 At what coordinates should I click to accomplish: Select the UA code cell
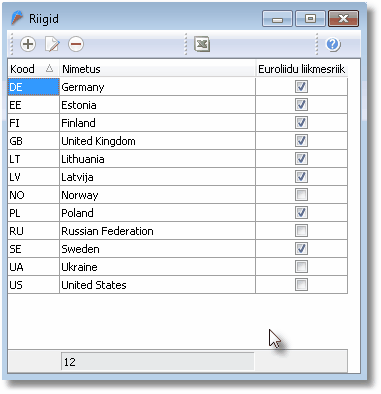point(33,267)
